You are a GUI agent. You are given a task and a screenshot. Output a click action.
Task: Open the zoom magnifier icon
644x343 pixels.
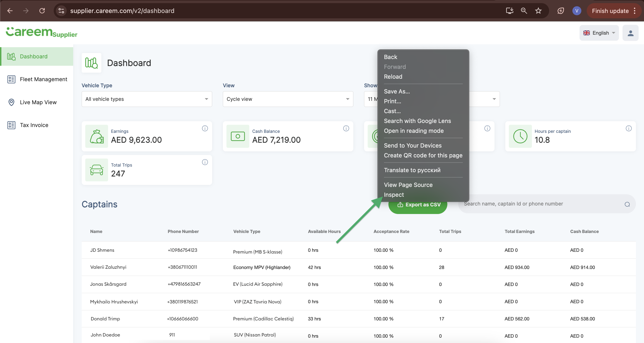524,11
